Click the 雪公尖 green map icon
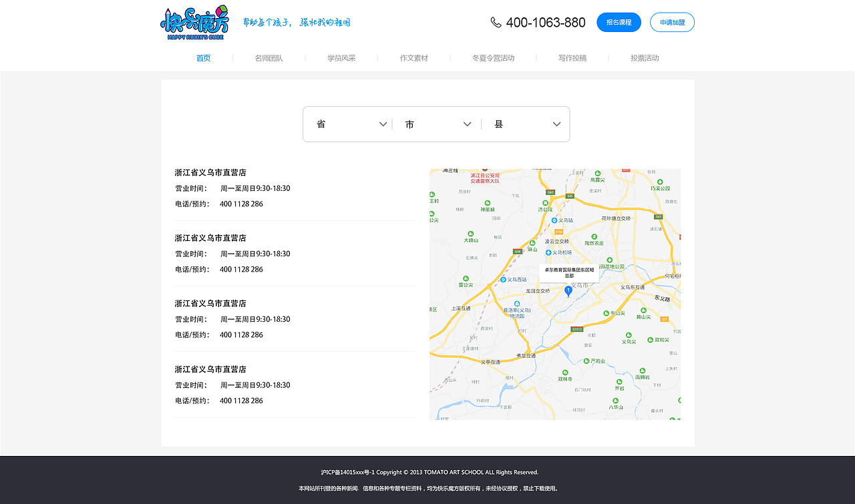Viewport: 855px width, 504px height. point(466,278)
